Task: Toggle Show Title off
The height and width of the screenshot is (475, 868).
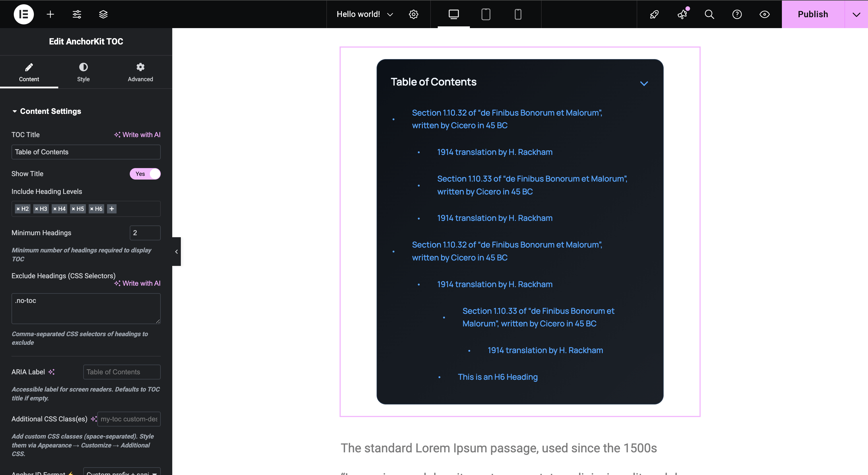Action: point(145,174)
